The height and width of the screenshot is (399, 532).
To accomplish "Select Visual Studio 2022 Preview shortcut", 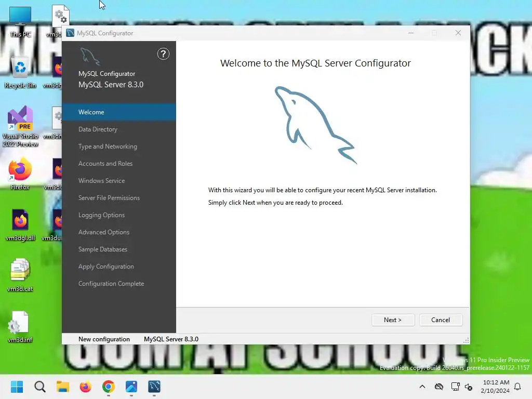I will pos(20,127).
